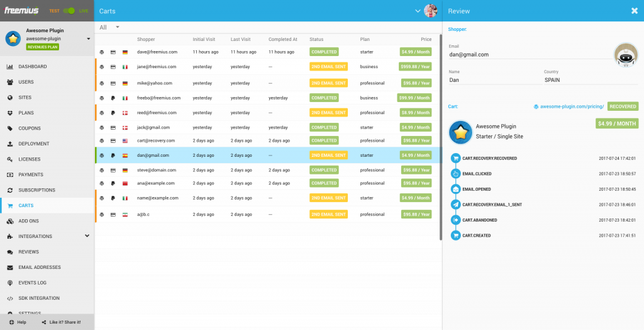
Task: Click the COMPLETED badge for cart@recovery.com
Action: (324, 140)
